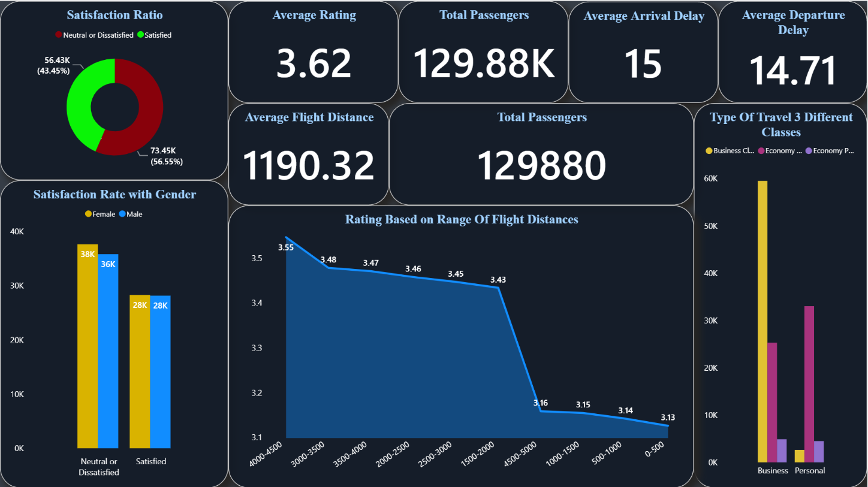
Task: Click the 3.43 data label on the area chart
Action: [498, 280]
